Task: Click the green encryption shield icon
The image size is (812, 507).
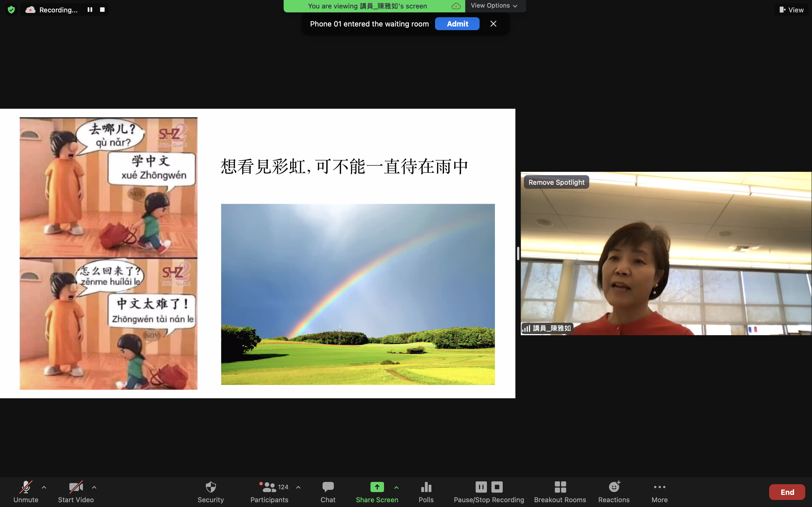Action: [x=11, y=10]
